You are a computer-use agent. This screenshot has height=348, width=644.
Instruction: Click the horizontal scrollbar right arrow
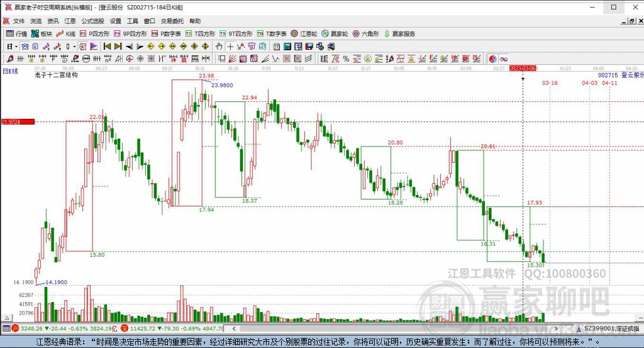556,328
